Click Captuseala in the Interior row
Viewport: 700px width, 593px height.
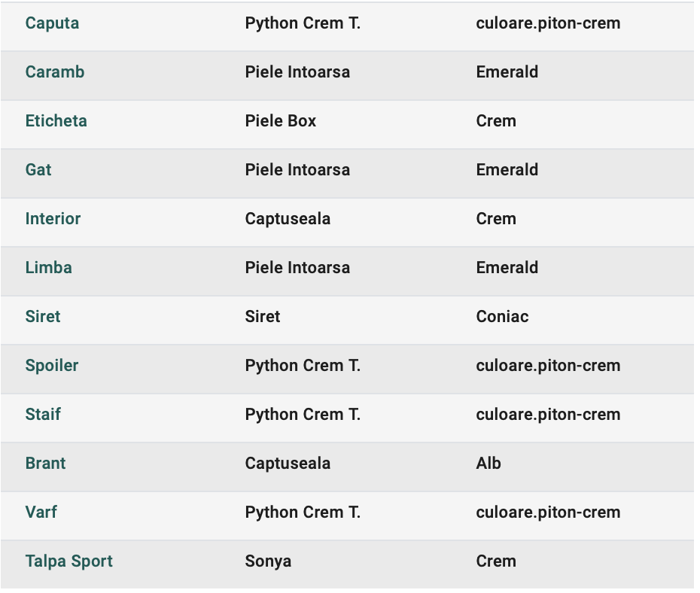tap(288, 219)
